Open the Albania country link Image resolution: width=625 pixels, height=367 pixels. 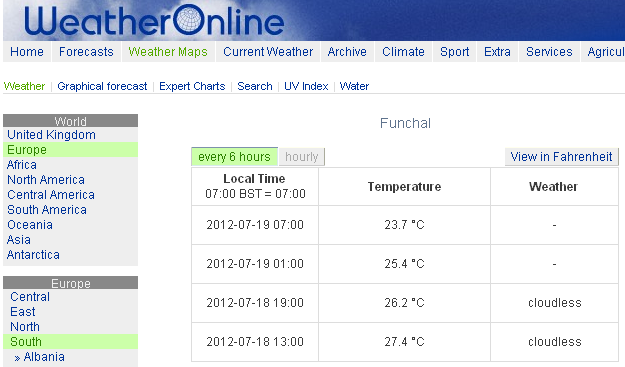[x=44, y=357]
